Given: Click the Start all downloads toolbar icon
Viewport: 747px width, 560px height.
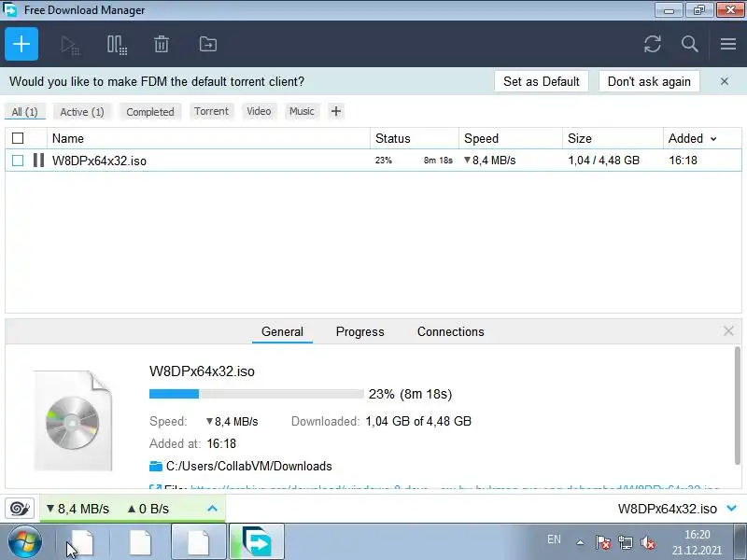Looking at the screenshot, I should tap(70, 45).
